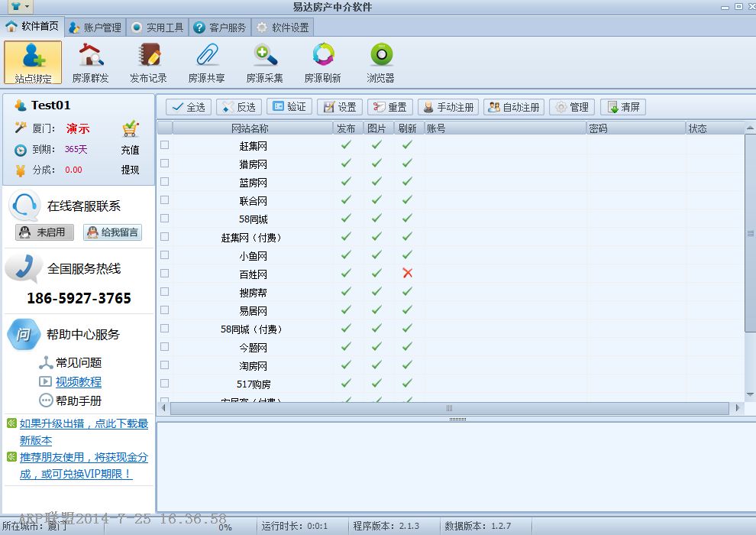This screenshot has height=535, width=756.
Task: Click the 充值 shopping cart icon
Action: pos(131,128)
